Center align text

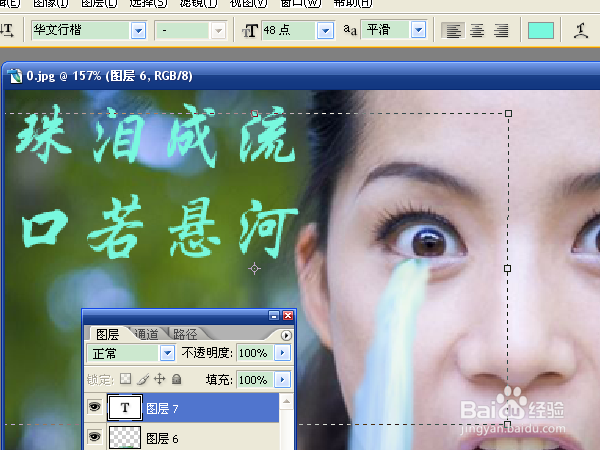coord(477,31)
